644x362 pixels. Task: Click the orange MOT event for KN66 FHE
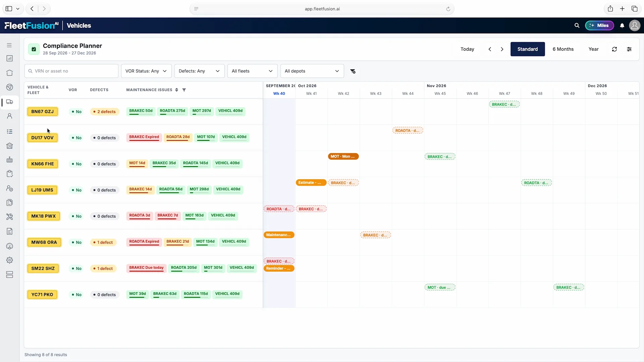pos(343,157)
